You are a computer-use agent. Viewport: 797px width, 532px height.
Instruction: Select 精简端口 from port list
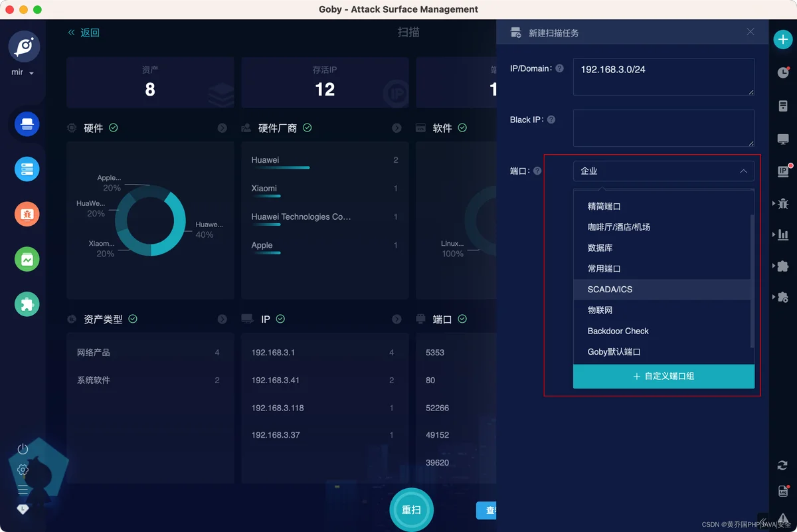point(662,207)
